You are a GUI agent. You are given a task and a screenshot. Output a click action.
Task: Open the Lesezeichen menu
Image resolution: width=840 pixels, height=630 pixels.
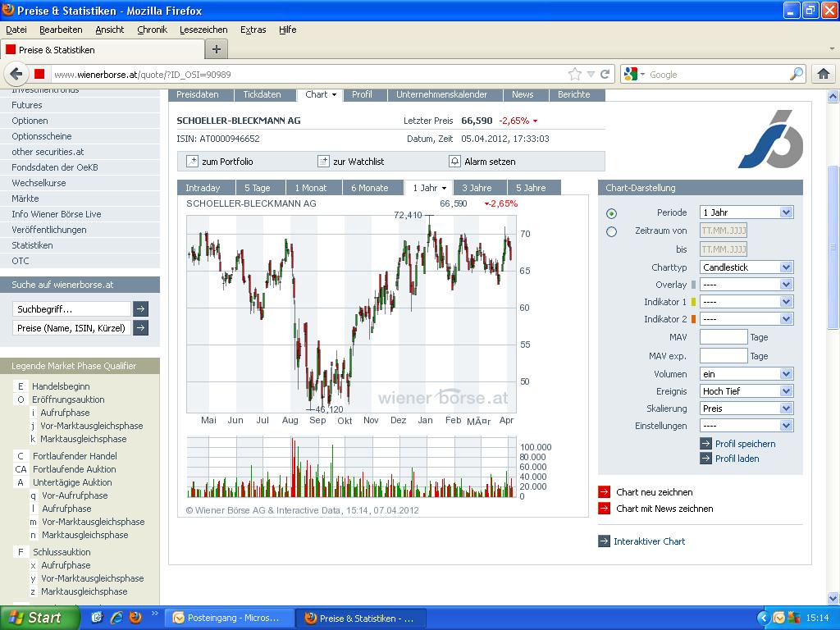pos(203,30)
